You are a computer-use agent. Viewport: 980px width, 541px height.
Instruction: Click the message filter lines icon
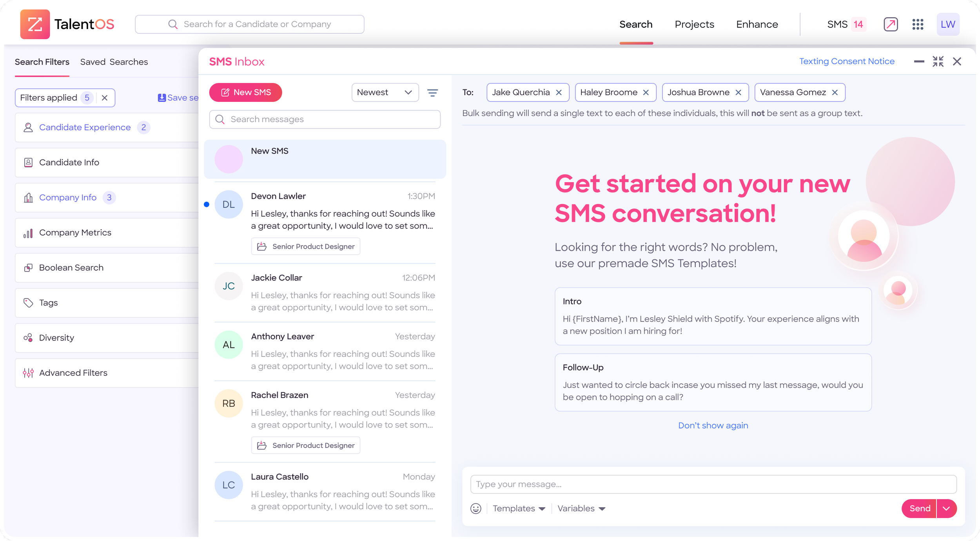432,92
